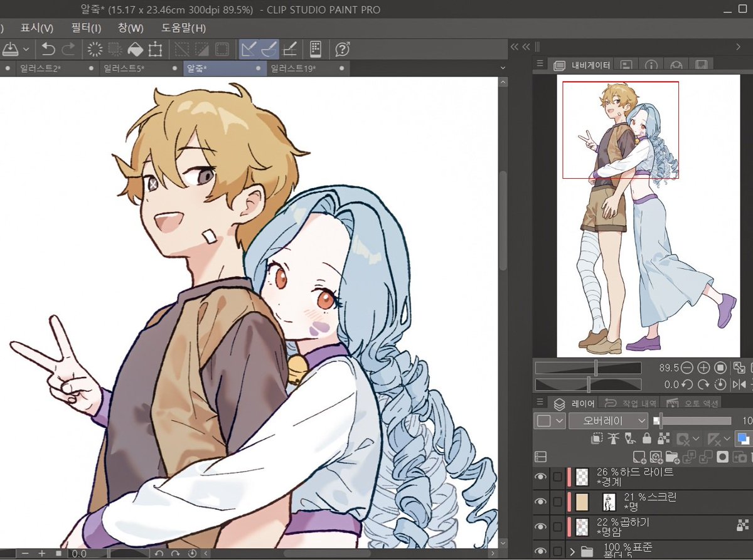
Task: Click the greyed-out Redo arrow
Action: point(68,48)
